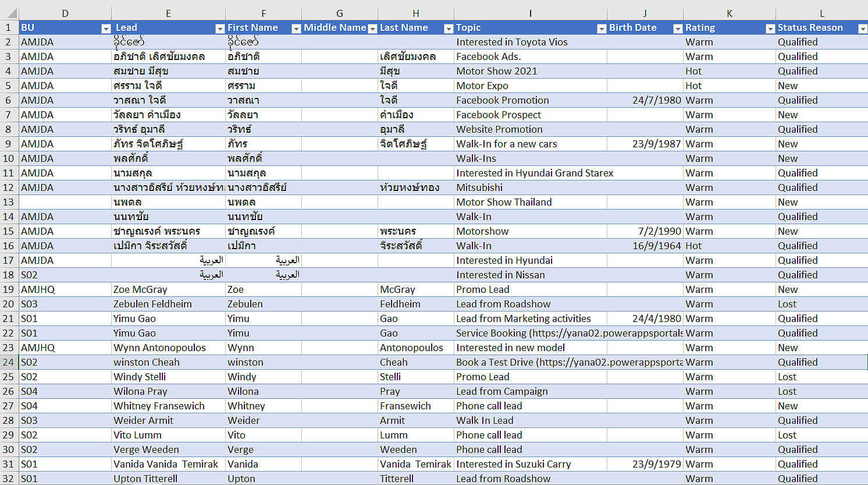Select 'Lead from Campaign' cell
The width and height of the screenshot is (868, 485).
530,391
